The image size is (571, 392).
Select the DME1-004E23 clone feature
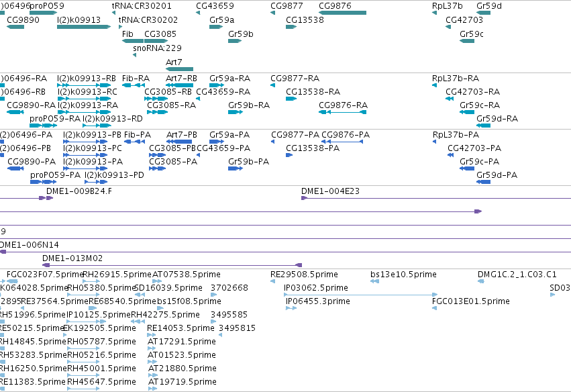click(x=436, y=198)
